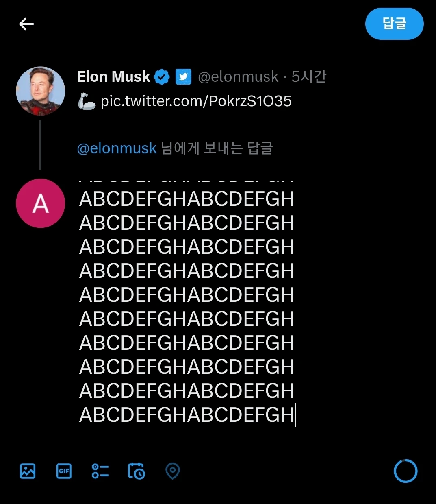436x504 pixels.
Task: Open the gray @elonmusk handle beside the name
Action: [238, 76]
